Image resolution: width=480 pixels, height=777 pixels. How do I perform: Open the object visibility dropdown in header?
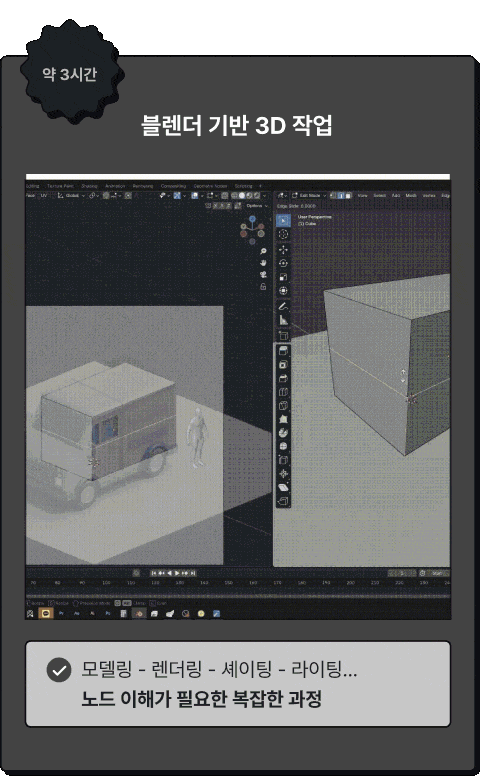(164, 196)
